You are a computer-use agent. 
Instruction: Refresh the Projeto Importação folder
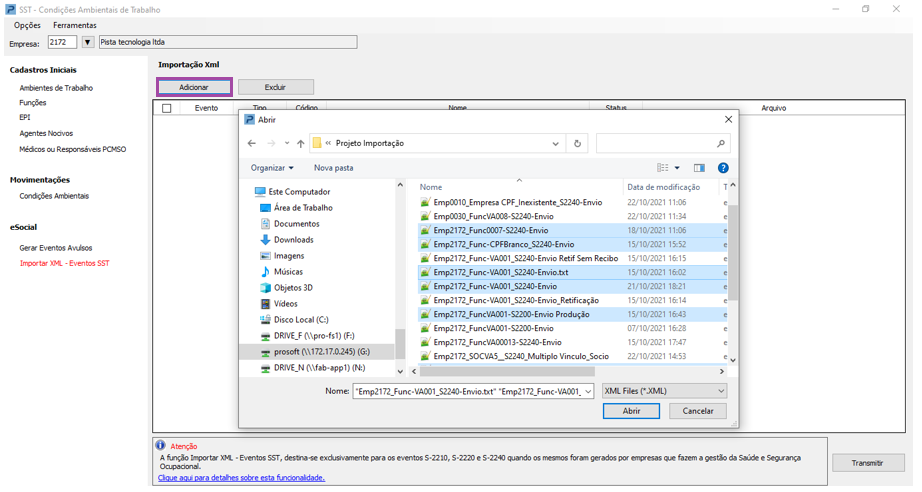tap(577, 144)
